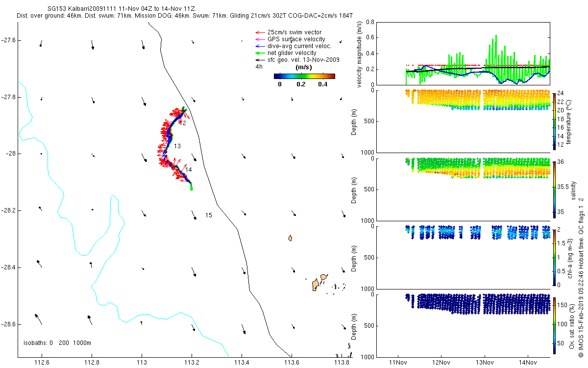Click the temperature depth profile panel
Viewport: 588px width, 368px height.
point(463,121)
